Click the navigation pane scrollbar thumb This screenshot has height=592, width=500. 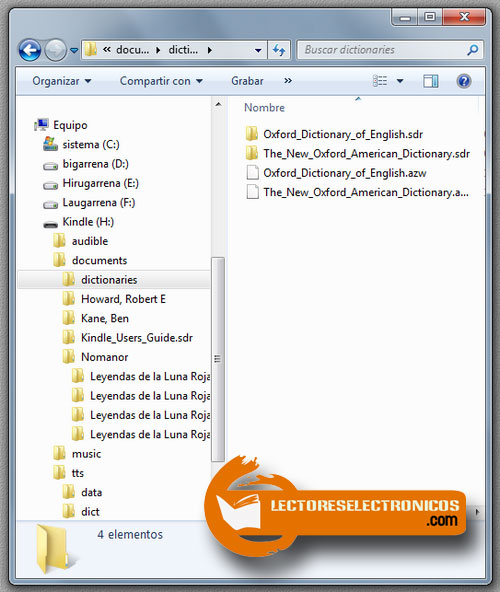(218, 359)
